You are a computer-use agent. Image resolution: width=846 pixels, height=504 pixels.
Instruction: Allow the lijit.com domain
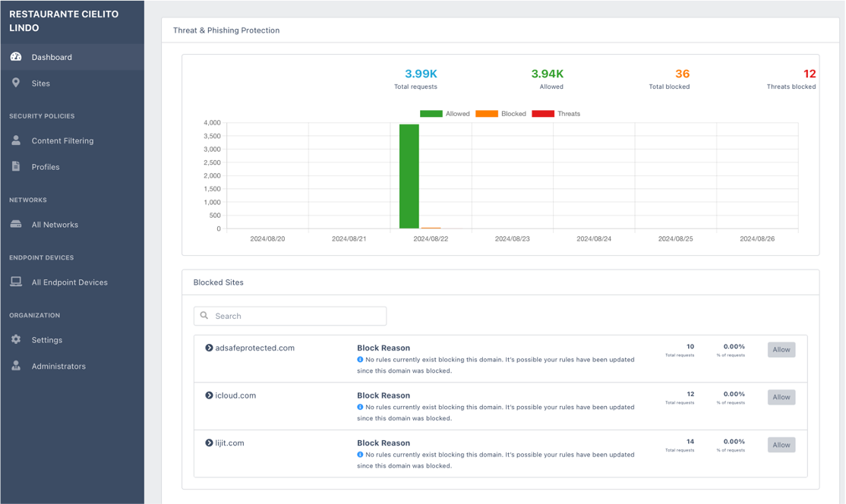pyautogui.click(x=781, y=445)
